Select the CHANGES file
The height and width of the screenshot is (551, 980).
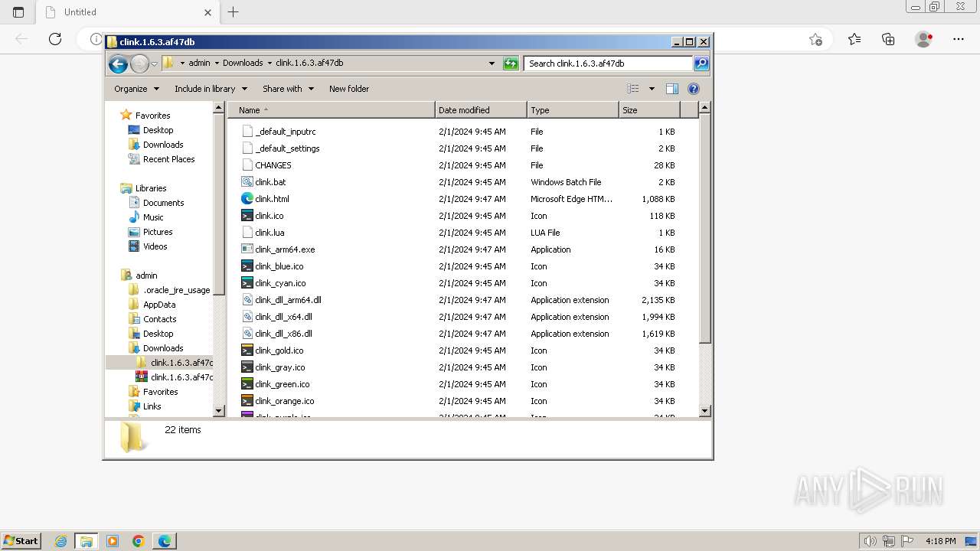click(x=273, y=165)
